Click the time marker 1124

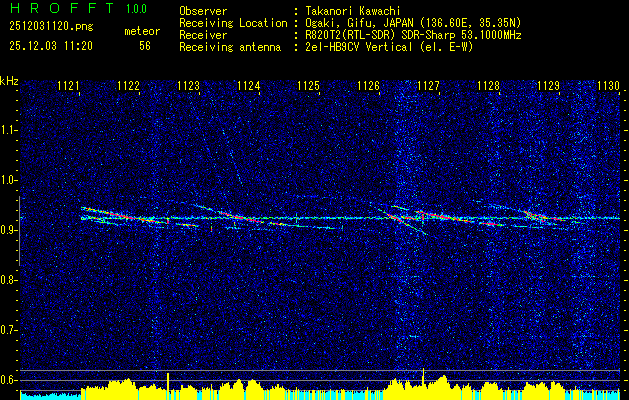click(249, 86)
